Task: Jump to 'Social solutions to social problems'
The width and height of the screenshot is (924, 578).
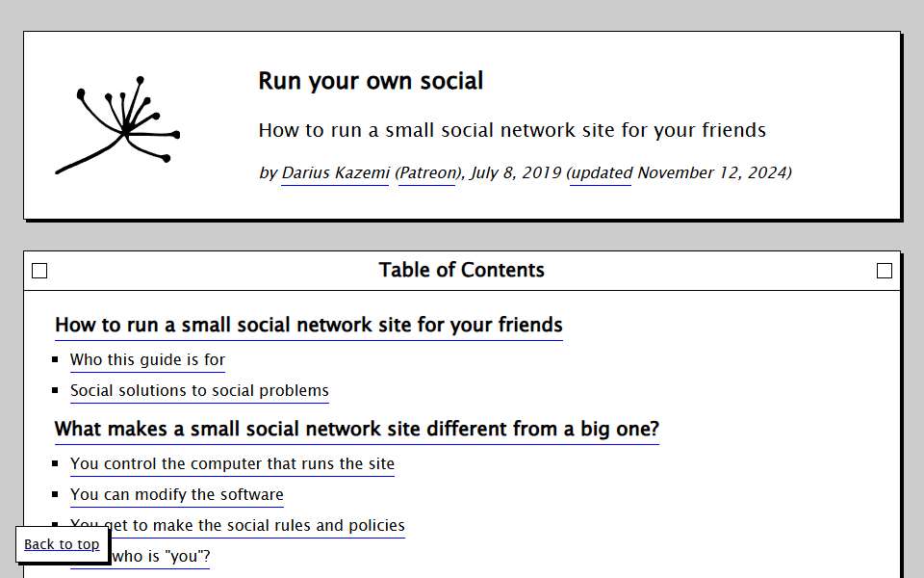Action: pyautogui.click(x=199, y=390)
